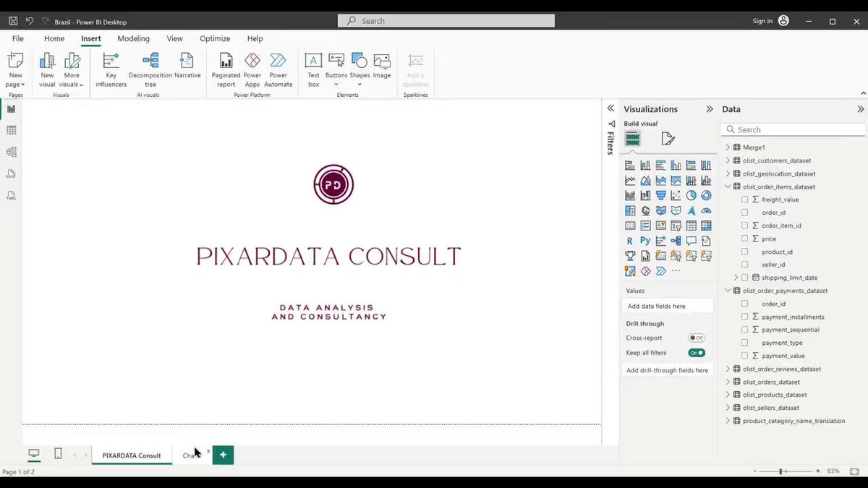Image resolution: width=868 pixels, height=488 pixels.
Task: Switch to the View ribbon tab
Action: click(x=174, y=38)
